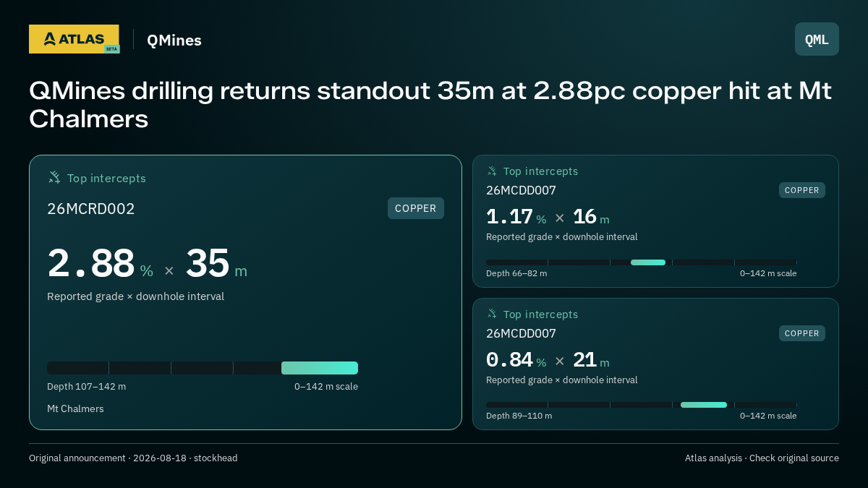Image resolution: width=868 pixels, height=488 pixels.
Task: Click the highlighted 89–110 m depth bar segment
Action: [x=704, y=405]
